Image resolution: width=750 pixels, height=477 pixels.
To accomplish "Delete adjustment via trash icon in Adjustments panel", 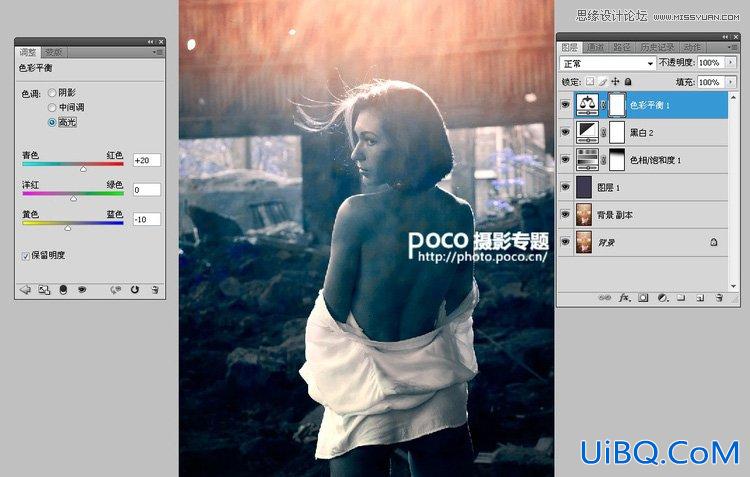I will pyautogui.click(x=155, y=289).
